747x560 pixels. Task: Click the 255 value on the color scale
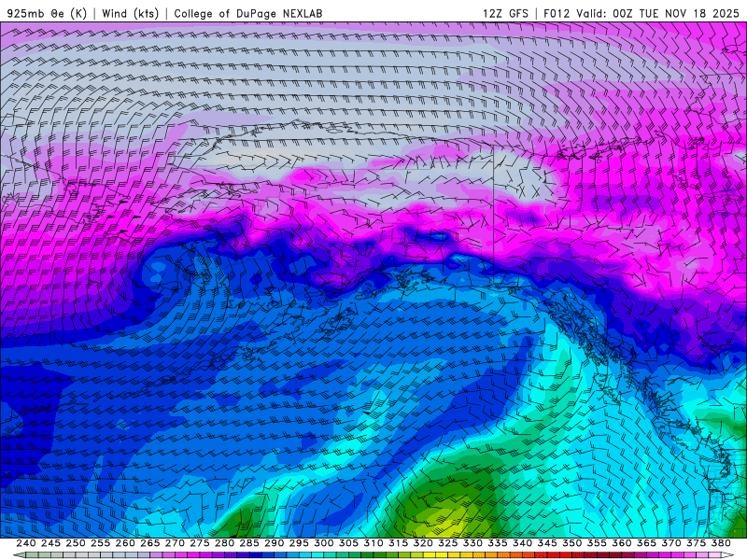pos(100,543)
